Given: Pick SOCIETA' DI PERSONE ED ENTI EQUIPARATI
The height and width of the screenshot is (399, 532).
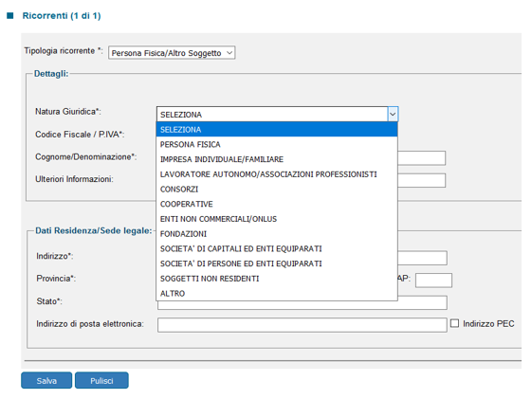Looking at the screenshot, I should coord(277,263).
